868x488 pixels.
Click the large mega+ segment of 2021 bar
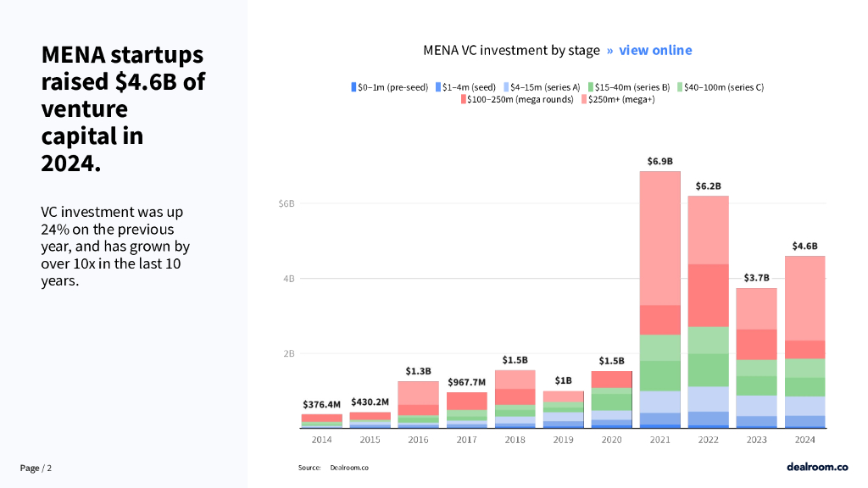(x=659, y=237)
